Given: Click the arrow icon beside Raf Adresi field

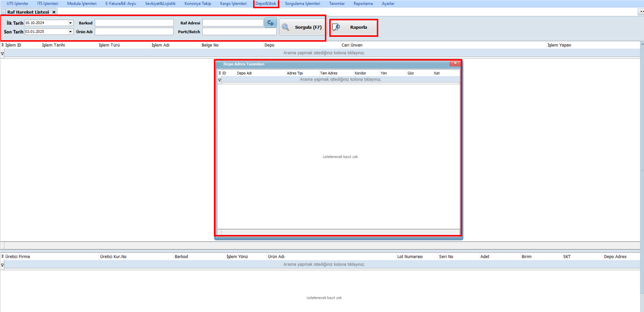Looking at the screenshot, I should point(271,23).
